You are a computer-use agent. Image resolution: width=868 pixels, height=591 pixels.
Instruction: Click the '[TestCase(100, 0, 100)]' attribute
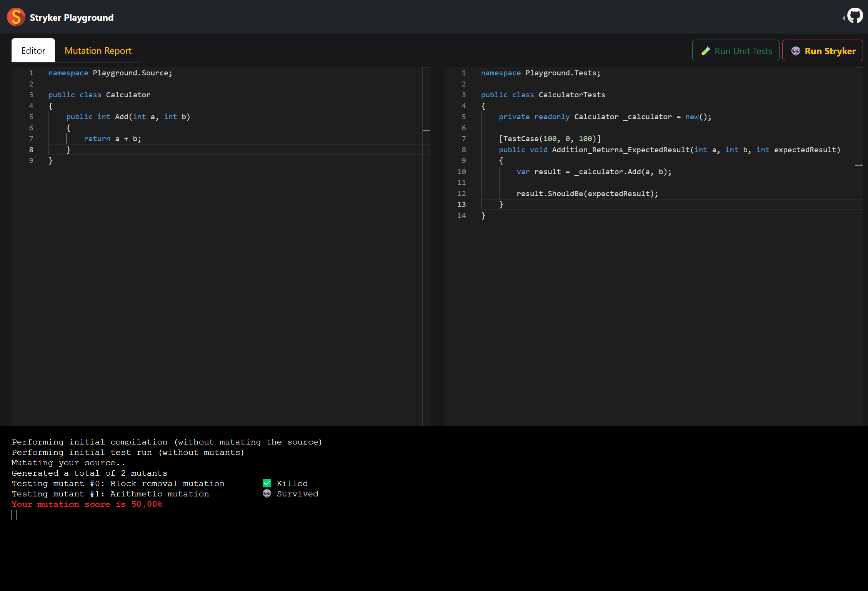point(550,139)
